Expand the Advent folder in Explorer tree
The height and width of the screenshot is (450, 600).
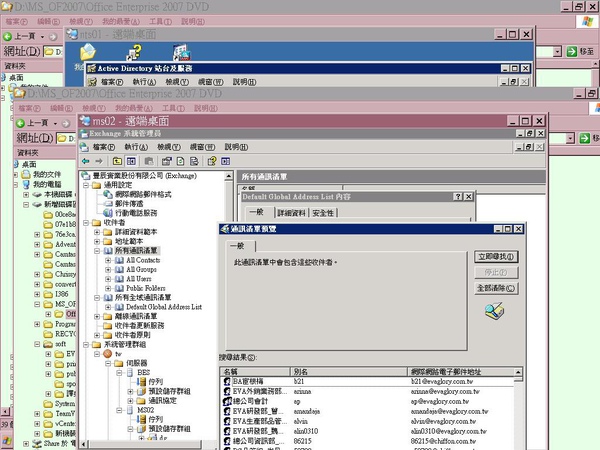click(x=37, y=244)
